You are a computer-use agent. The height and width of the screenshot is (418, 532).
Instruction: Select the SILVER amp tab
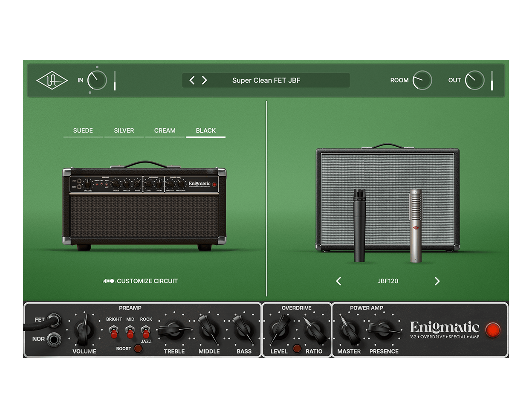(124, 131)
